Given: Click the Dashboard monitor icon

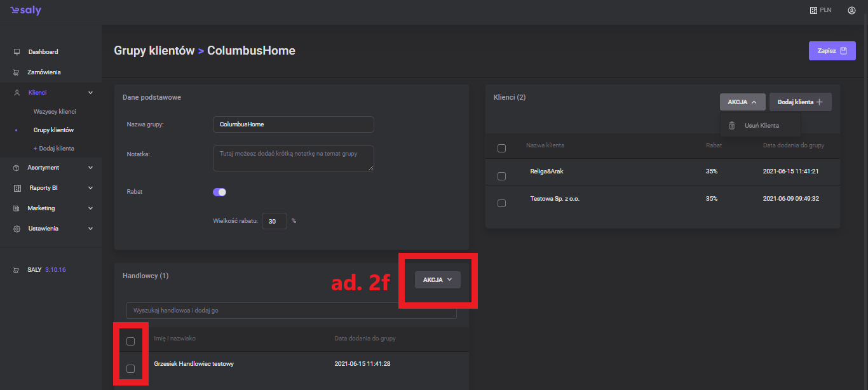Looking at the screenshot, I should point(17,52).
